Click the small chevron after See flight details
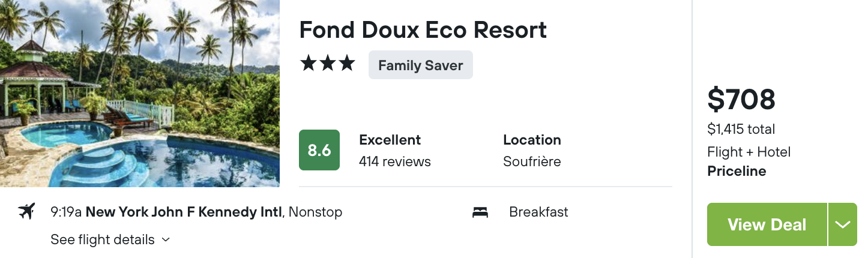868x258 pixels. click(x=166, y=239)
